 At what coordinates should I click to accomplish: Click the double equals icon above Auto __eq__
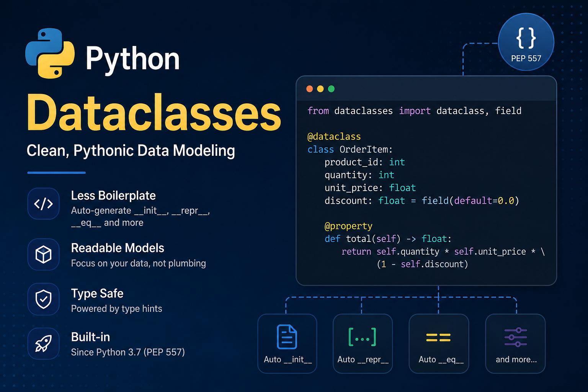438,337
